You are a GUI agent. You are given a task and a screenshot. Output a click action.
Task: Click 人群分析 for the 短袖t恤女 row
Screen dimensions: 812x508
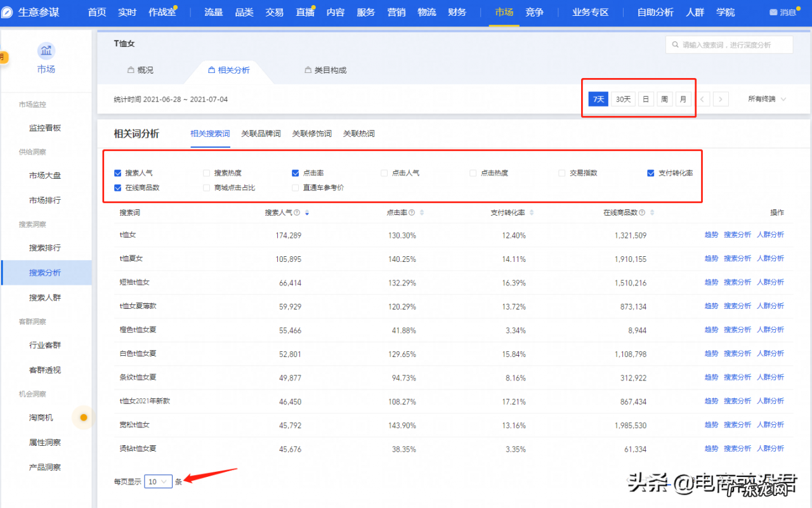770,282
